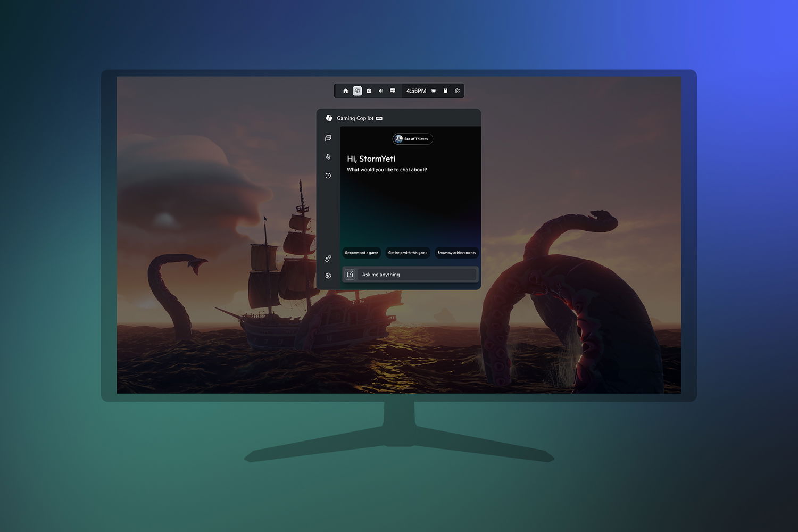Screen dimensions: 798x532
Task: Open the linked accounts icon above settings
Action: click(x=328, y=259)
